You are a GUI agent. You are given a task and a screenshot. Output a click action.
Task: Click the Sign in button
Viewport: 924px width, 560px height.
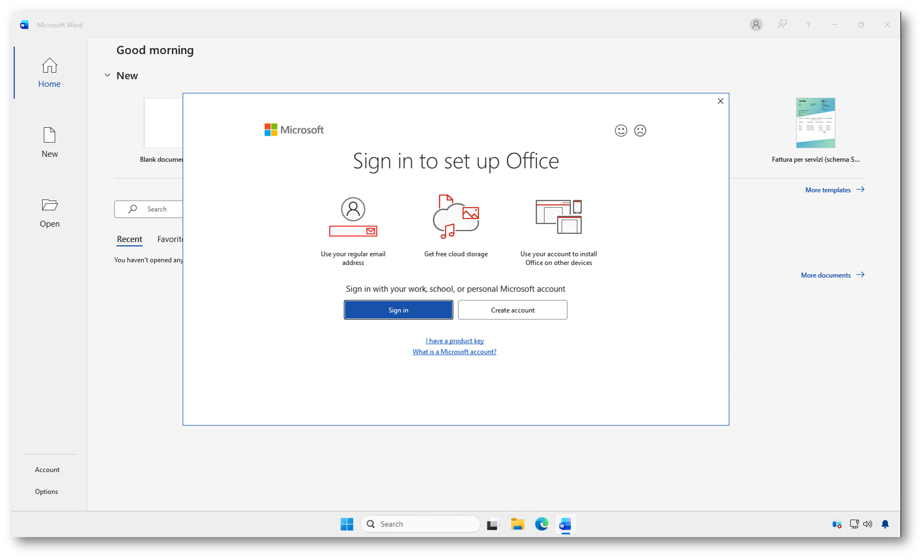pyautogui.click(x=398, y=310)
